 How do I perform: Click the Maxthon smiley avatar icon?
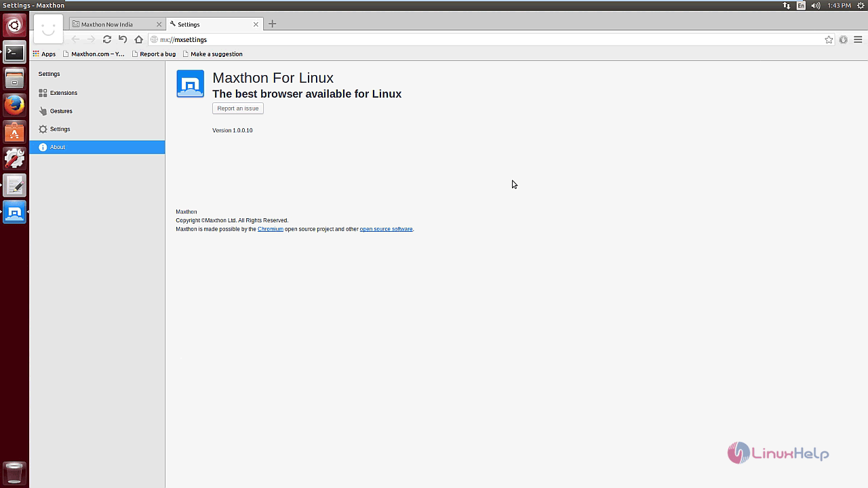(x=47, y=29)
